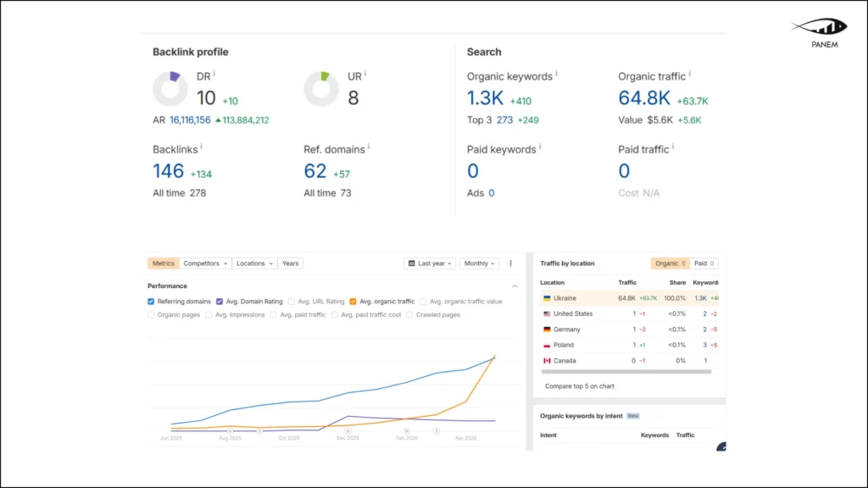Viewport: 868px width, 488px height.
Task: Click the DR donut chart
Action: pos(170,88)
